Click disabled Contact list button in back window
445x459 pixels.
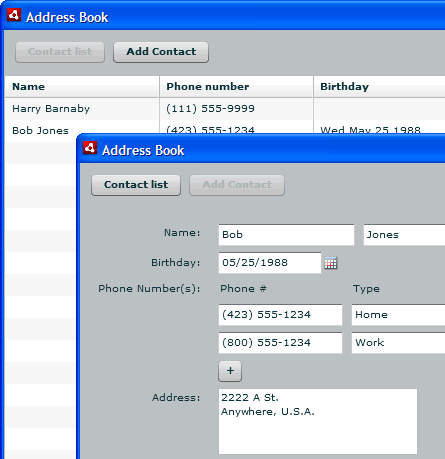coord(60,52)
